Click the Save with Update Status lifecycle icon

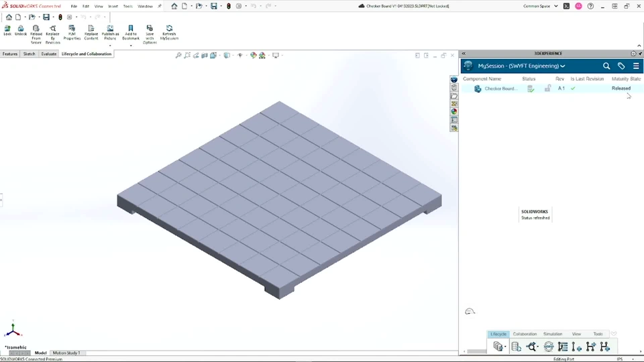498,347
